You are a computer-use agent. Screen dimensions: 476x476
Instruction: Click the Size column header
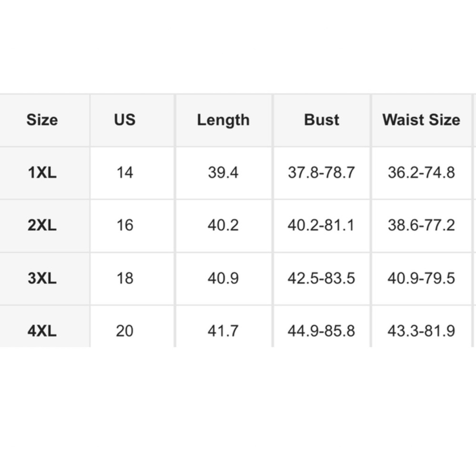[x=42, y=120]
